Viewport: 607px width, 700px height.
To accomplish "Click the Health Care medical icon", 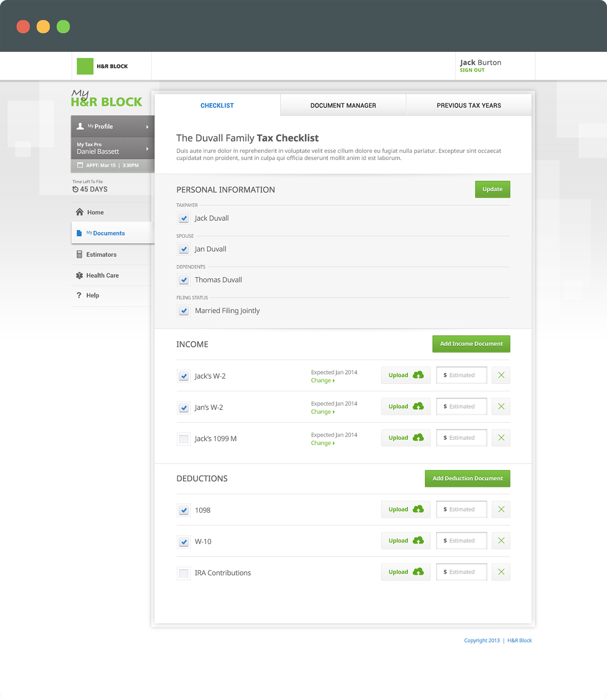I will coord(79,275).
